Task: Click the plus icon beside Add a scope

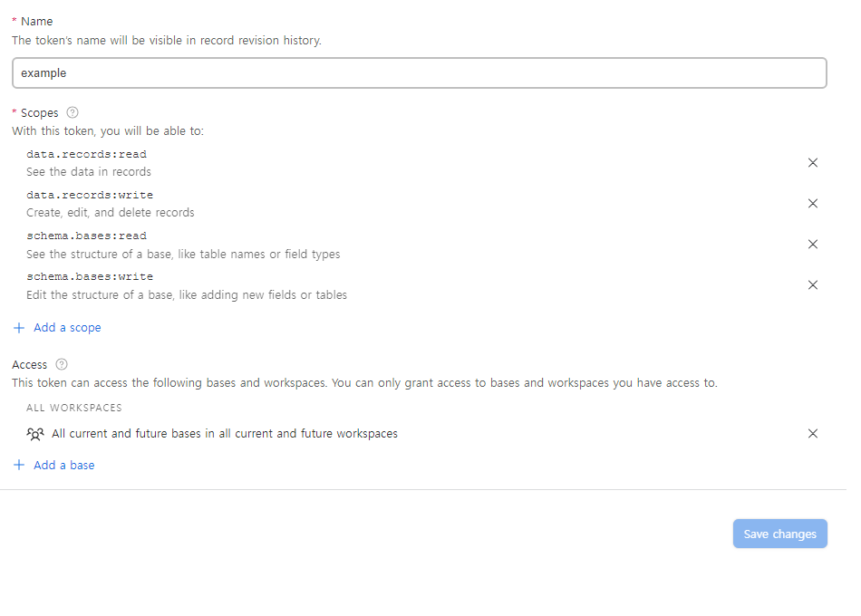Action: tap(19, 328)
